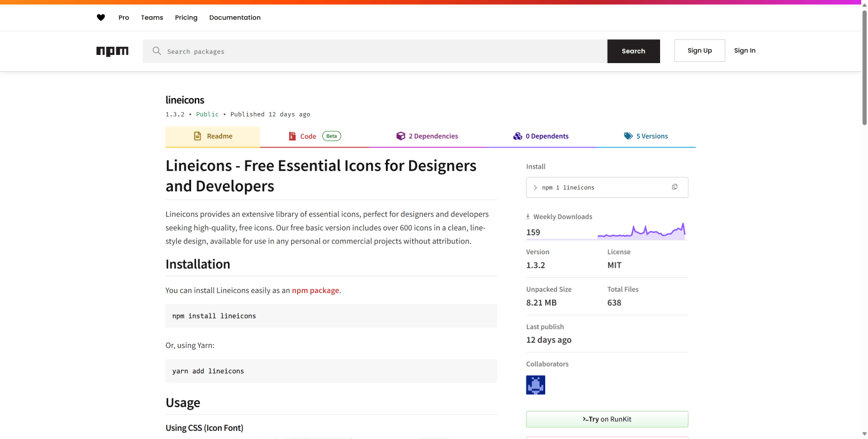Viewport: 868px width, 439px height.
Task: Click the Try on RunKit button
Action: point(607,419)
